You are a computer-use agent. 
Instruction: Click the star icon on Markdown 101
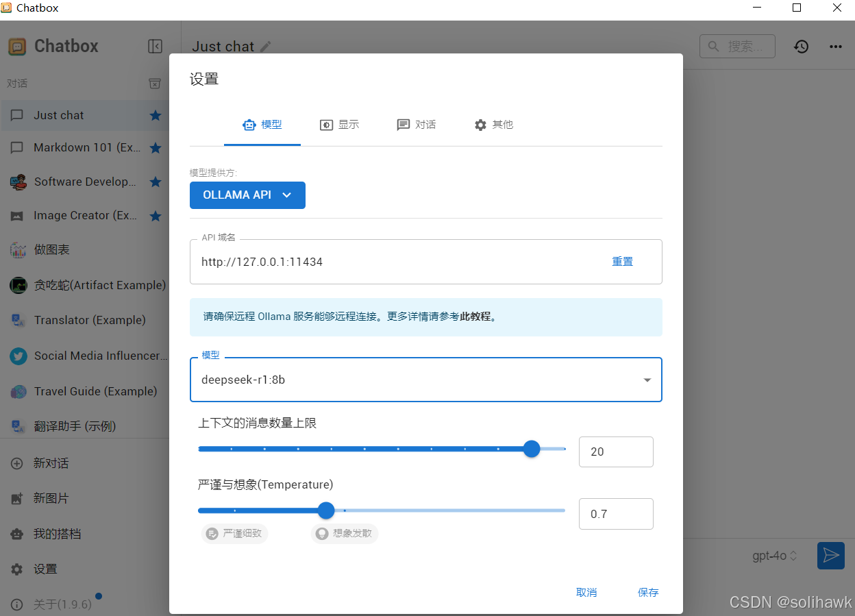[156, 148]
